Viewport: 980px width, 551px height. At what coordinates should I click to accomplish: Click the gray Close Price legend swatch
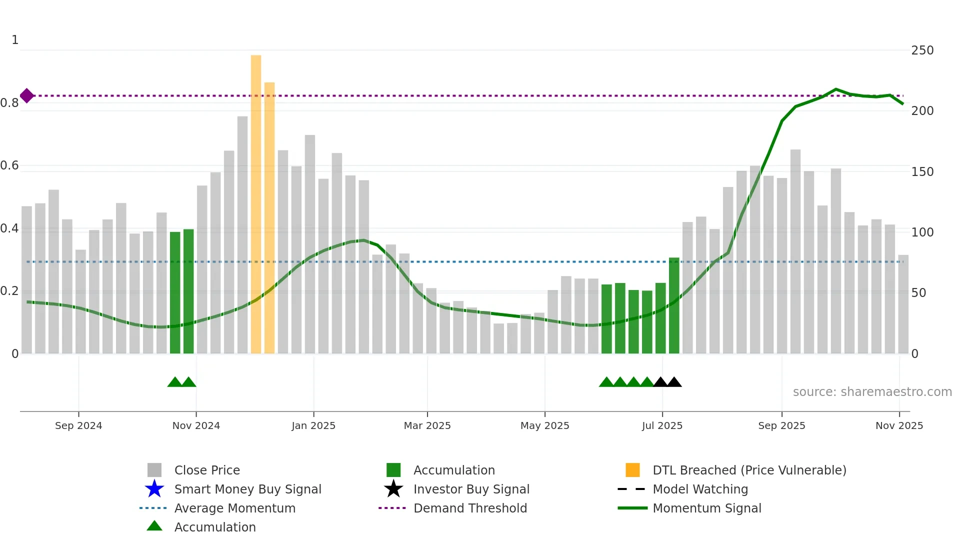click(154, 470)
